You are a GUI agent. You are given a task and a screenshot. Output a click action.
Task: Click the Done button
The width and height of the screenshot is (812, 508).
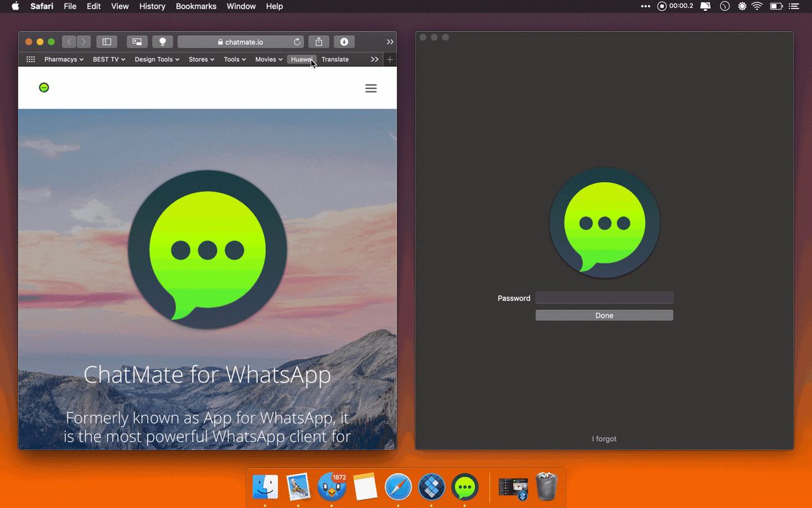coord(604,316)
